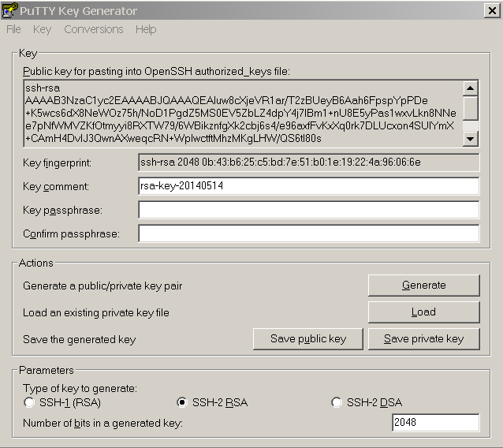Screen dimensions: 503x448
Task: Click the up arrow on the public key scrollbar
Action: pyautogui.click(x=470, y=88)
